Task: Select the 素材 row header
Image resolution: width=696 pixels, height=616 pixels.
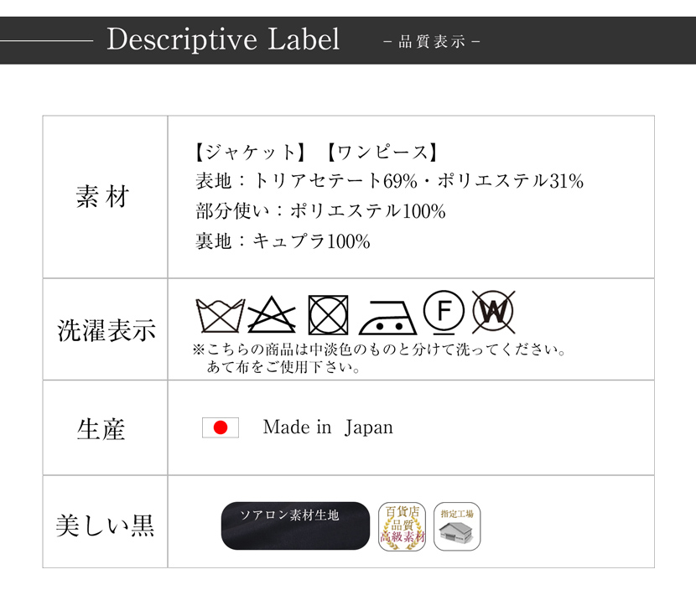Action: coord(105,197)
